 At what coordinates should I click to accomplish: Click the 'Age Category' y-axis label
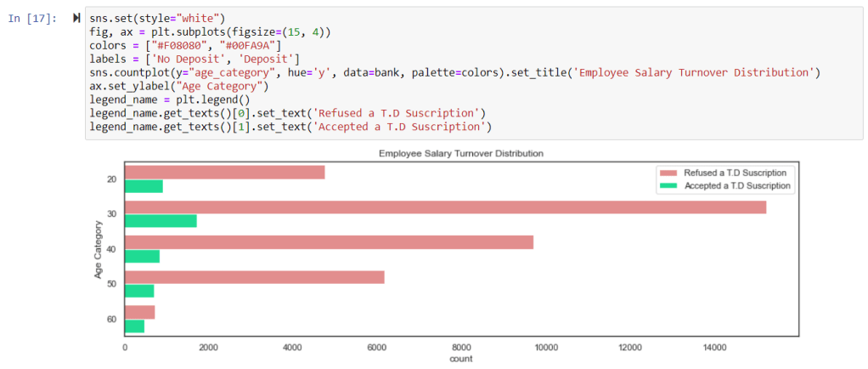coord(99,250)
